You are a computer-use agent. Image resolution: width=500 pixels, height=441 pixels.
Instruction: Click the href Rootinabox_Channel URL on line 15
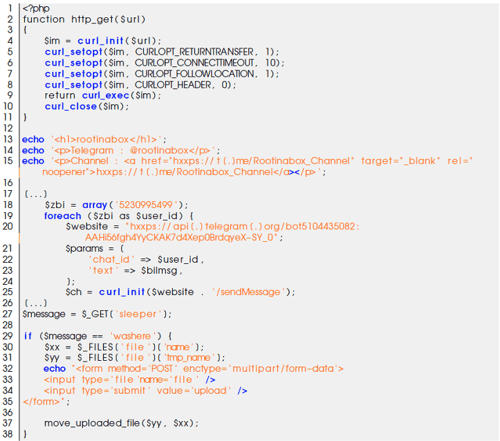tap(261, 161)
